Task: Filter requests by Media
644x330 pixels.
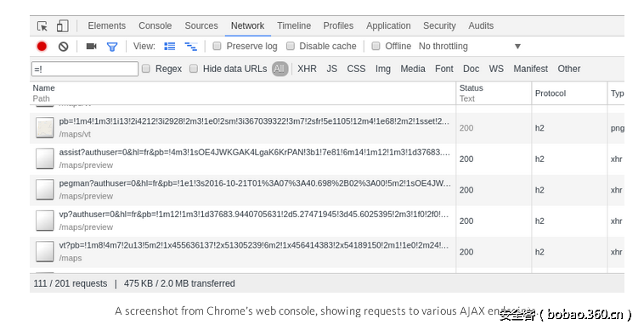Action: pyautogui.click(x=413, y=69)
